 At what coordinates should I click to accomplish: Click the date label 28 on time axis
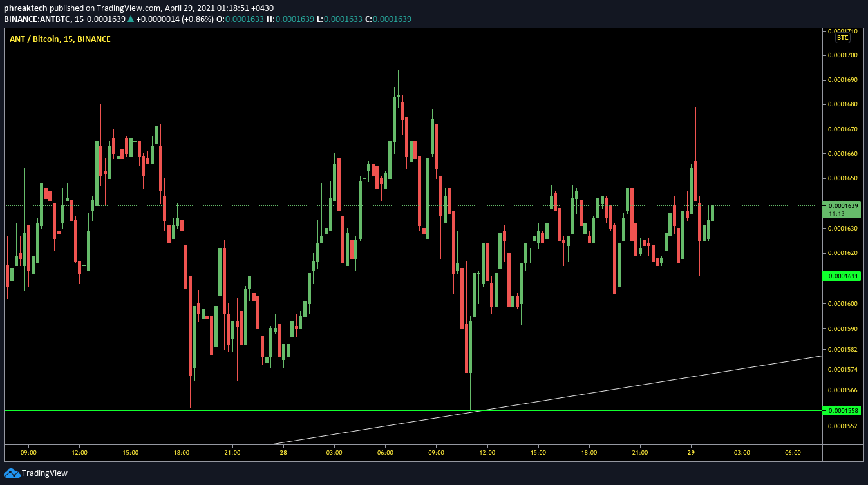(283, 453)
